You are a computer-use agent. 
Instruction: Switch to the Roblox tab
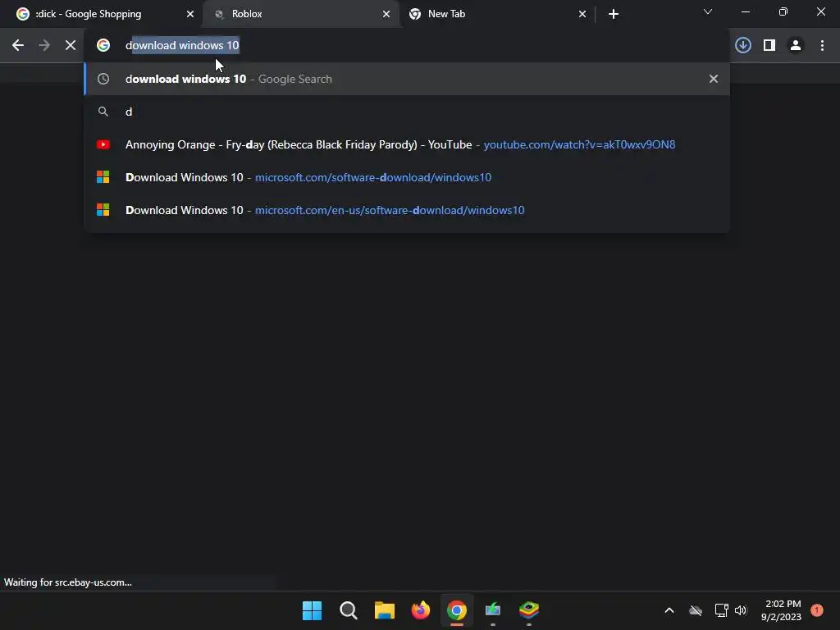(300, 14)
